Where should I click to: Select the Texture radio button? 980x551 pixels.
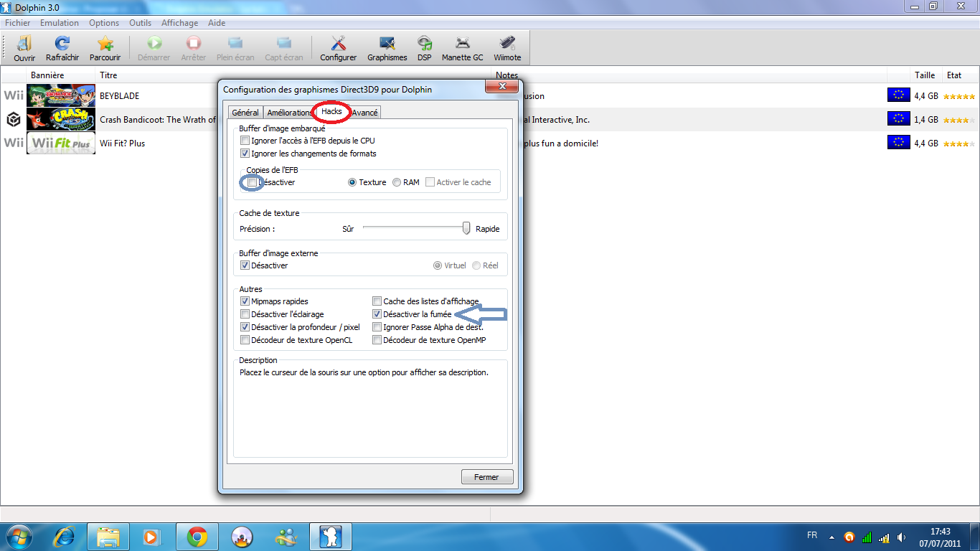[x=352, y=182]
